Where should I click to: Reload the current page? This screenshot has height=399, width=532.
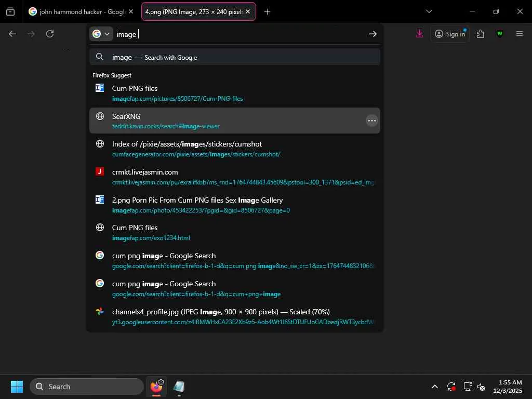pyautogui.click(x=50, y=34)
